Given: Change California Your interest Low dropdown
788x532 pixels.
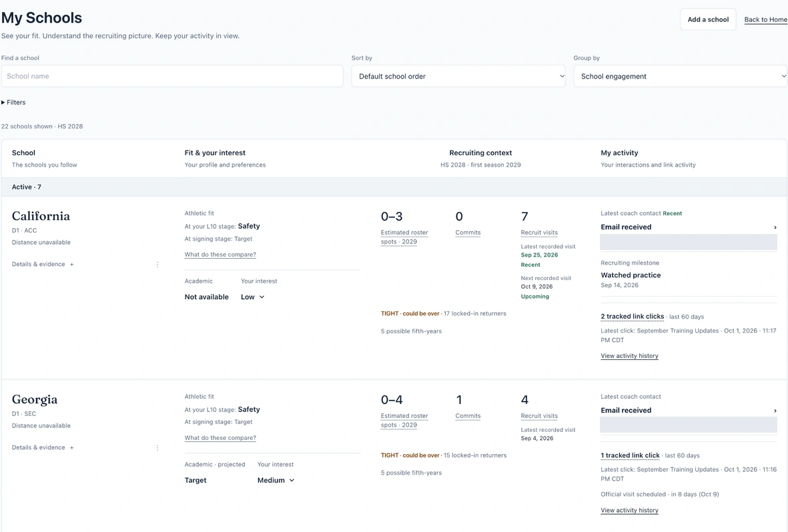Looking at the screenshot, I should (252, 297).
